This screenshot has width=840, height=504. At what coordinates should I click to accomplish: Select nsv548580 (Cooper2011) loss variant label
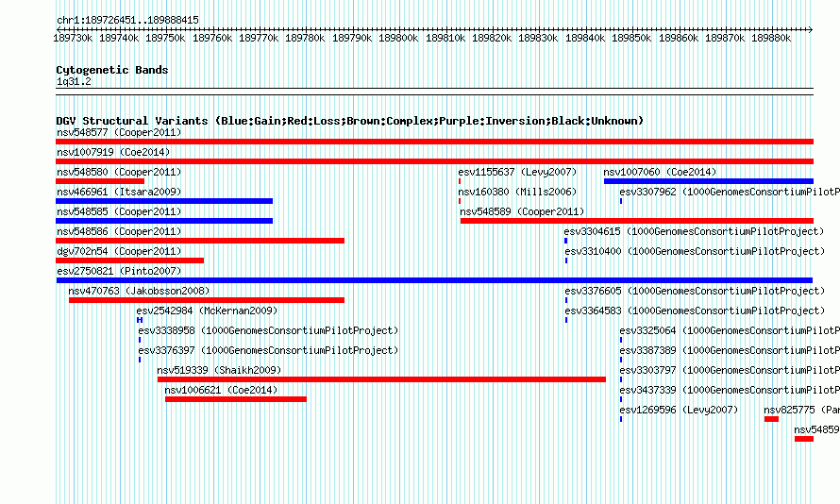pyautogui.click(x=119, y=172)
